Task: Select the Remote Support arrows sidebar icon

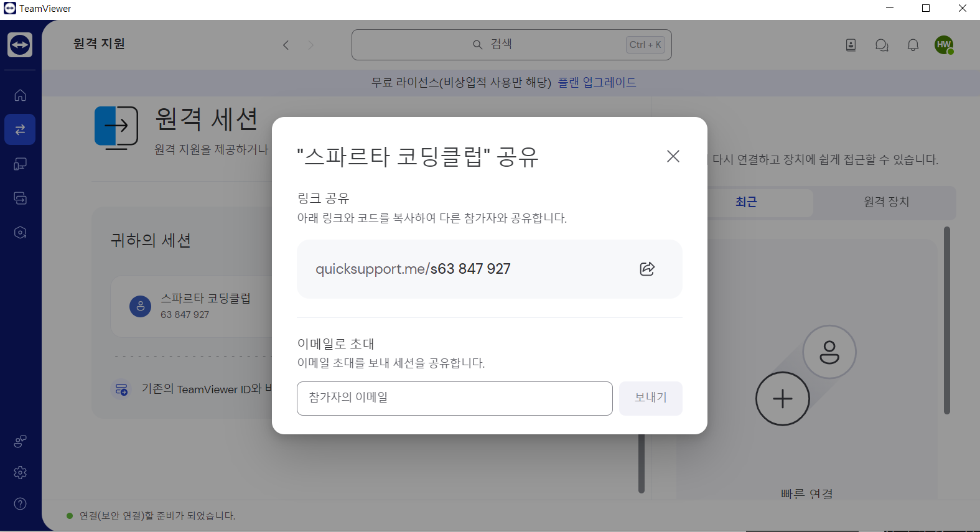Action: (x=20, y=129)
